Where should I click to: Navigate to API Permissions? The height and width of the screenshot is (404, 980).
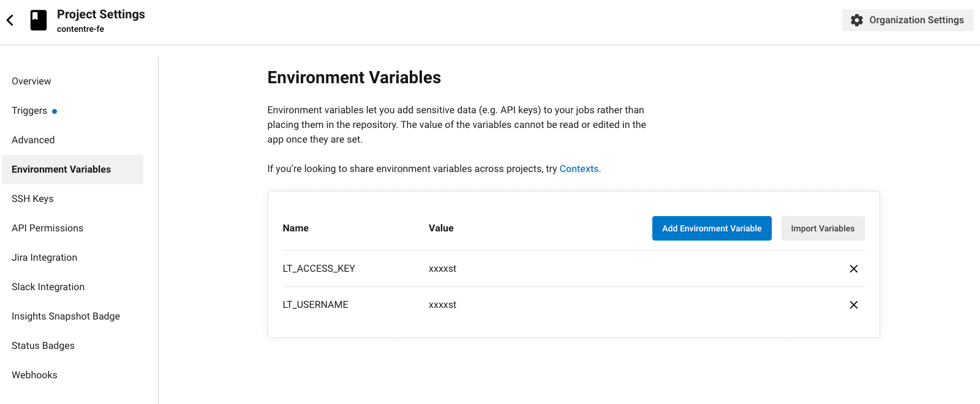click(47, 228)
